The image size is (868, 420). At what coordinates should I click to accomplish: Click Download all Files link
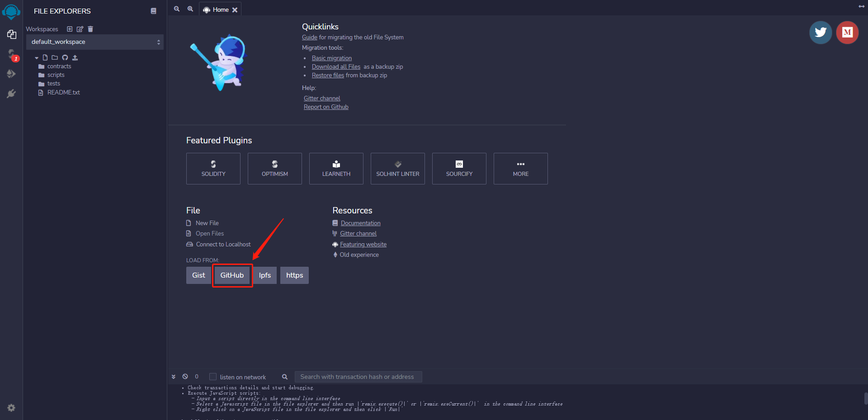pyautogui.click(x=336, y=67)
